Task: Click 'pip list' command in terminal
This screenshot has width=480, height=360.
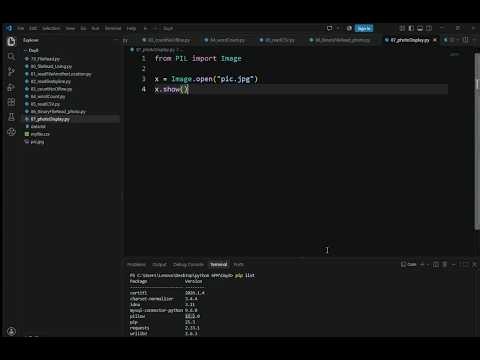Action: click(245, 275)
